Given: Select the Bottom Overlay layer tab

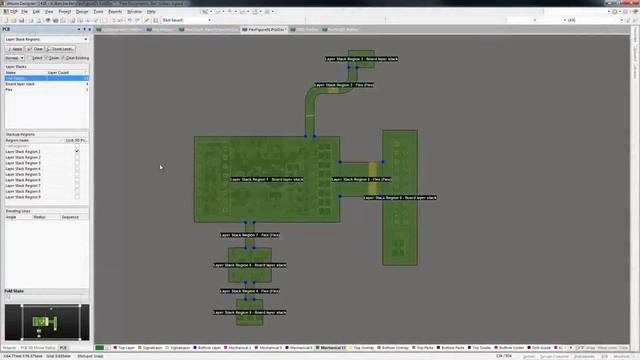Looking at the screenshot, I should click(x=393, y=348).
